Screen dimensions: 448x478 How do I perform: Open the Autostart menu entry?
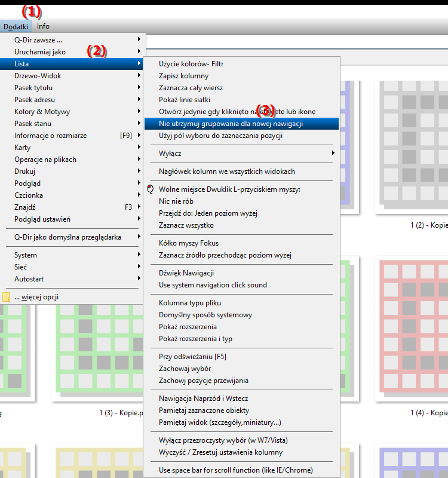click(x=72, y=279)
